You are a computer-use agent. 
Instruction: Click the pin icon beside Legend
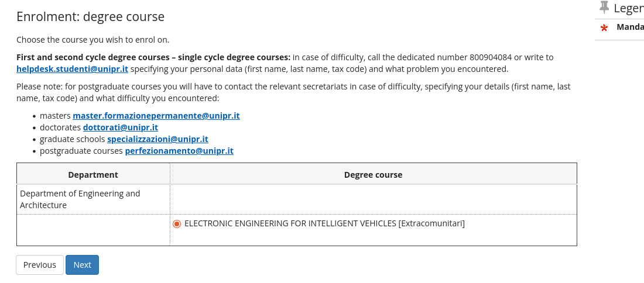[604, 8]
